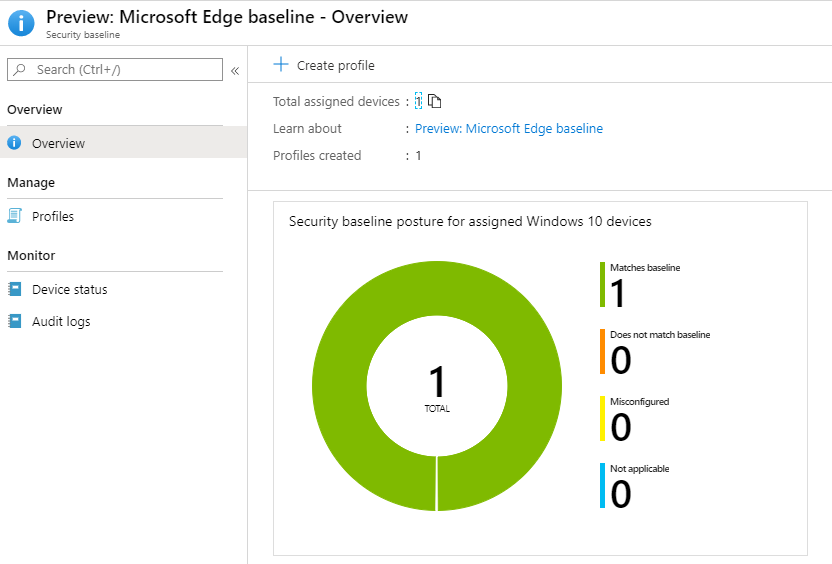The width and height of the screenshot is (832, 564).
Task: Click the Overview section heading
Action: [x=34, y=109]
